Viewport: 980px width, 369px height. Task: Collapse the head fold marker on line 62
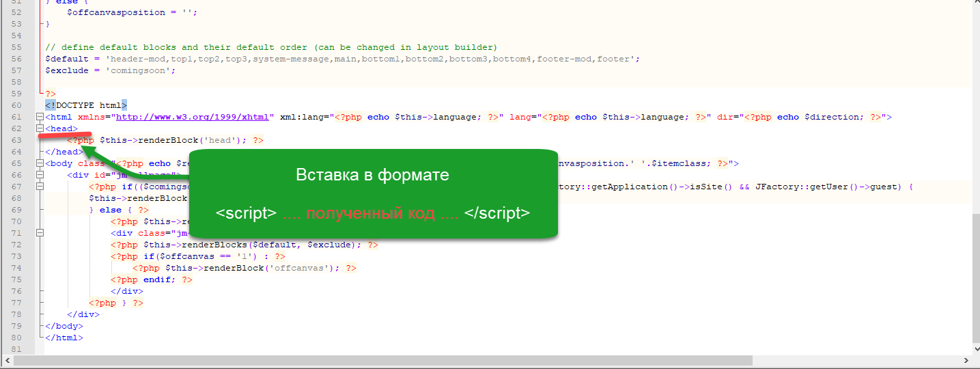point(39,128)
